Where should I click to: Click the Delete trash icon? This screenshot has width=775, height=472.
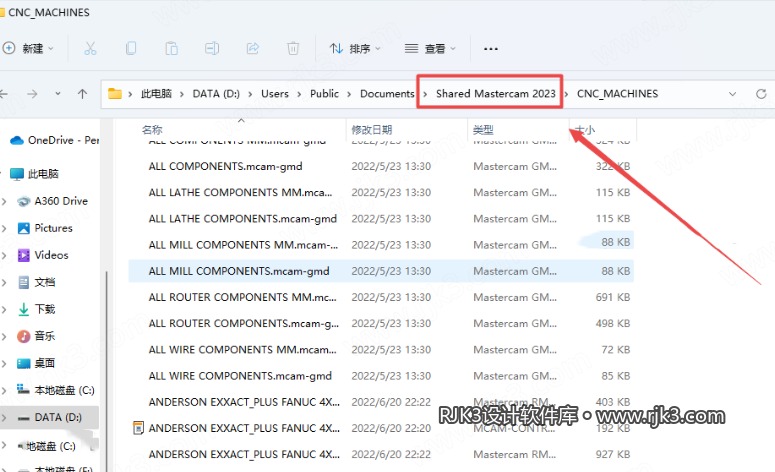click(293, 48)
